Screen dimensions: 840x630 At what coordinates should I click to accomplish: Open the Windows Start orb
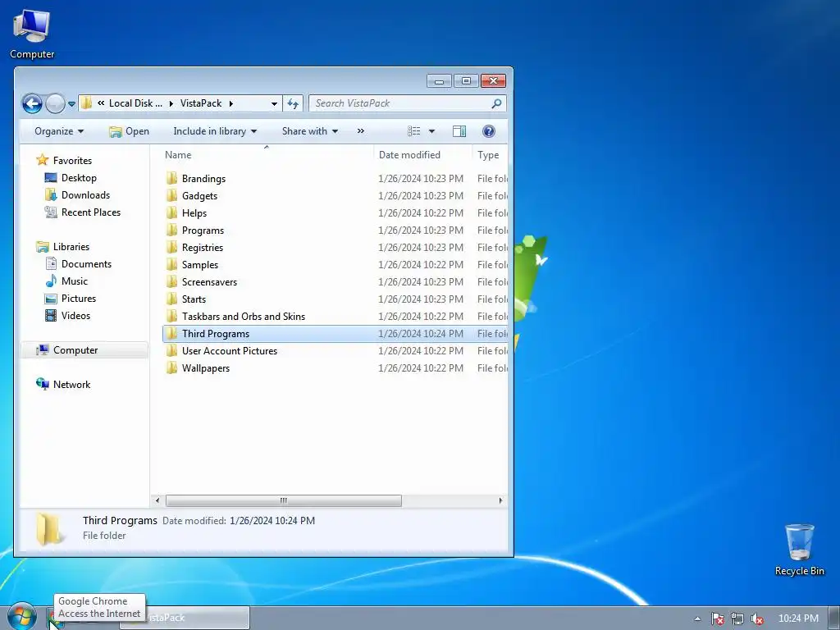pos(22,617)
